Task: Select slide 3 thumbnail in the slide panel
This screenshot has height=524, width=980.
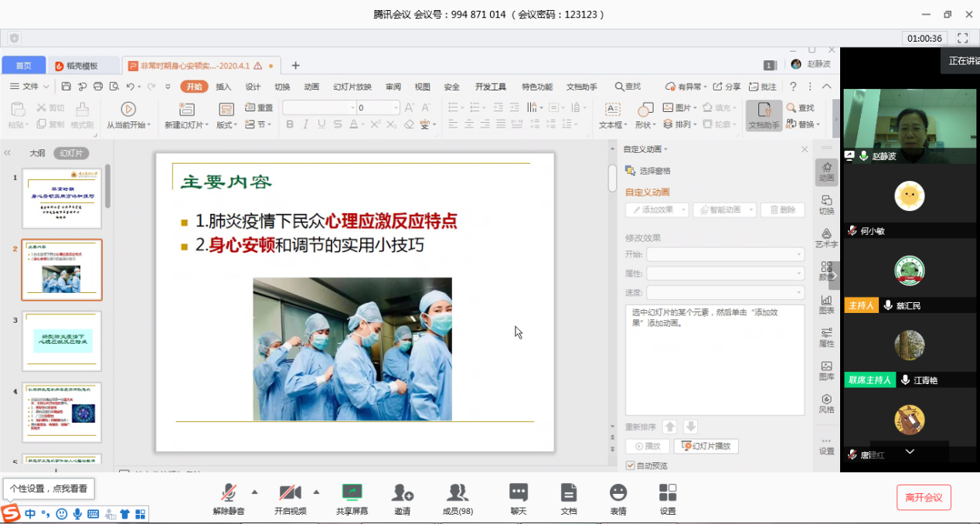Action: click(62, 341)
